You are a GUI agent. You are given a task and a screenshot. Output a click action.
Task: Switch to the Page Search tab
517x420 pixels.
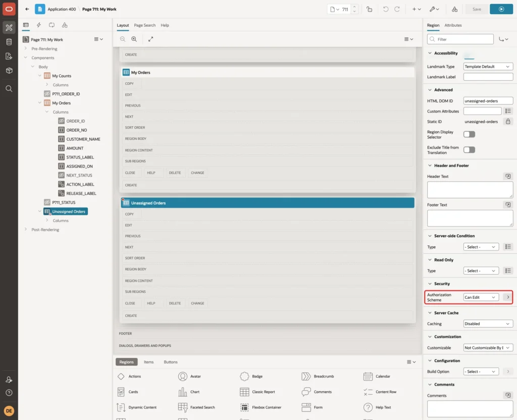point(144,25)
